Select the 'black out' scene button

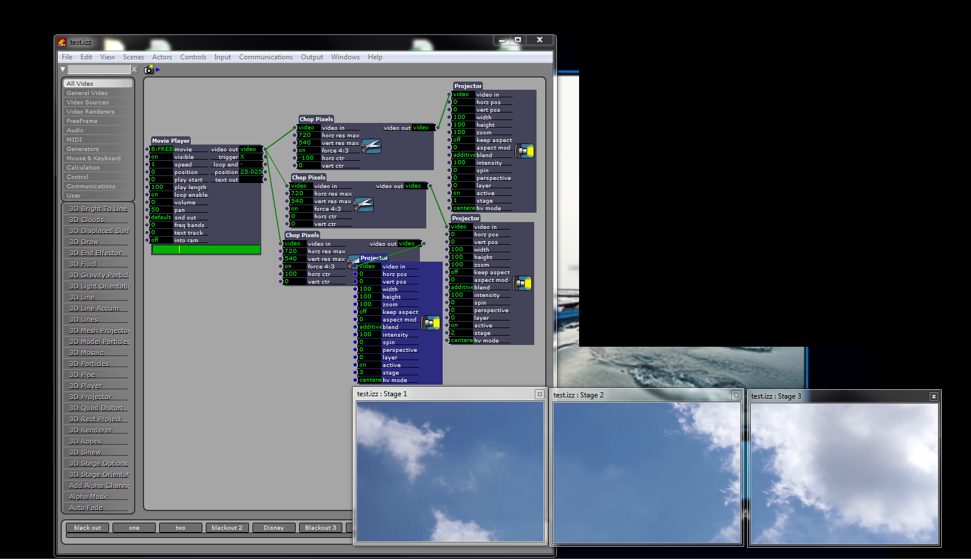tap(87, 528)
